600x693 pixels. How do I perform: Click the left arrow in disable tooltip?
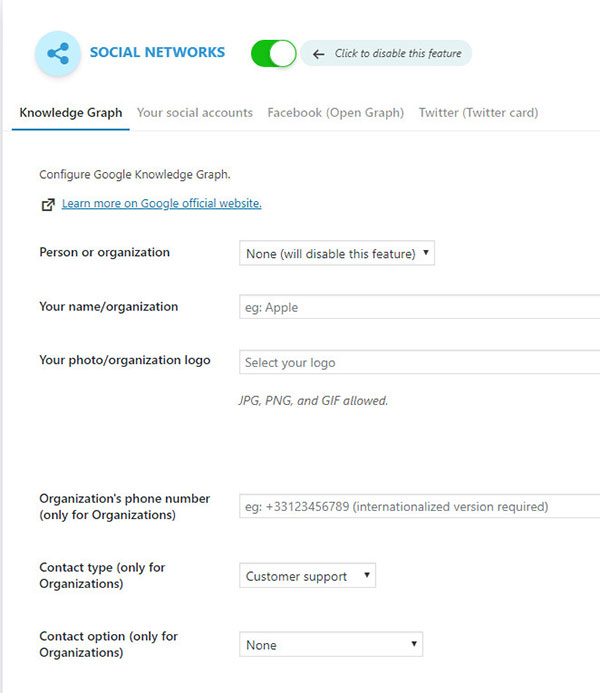(318, 54)
